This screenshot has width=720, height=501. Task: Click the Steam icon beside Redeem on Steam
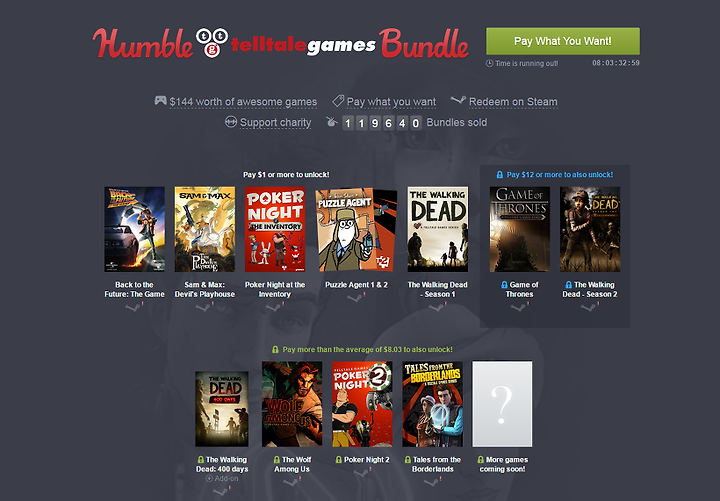click(x=458, y=100)
